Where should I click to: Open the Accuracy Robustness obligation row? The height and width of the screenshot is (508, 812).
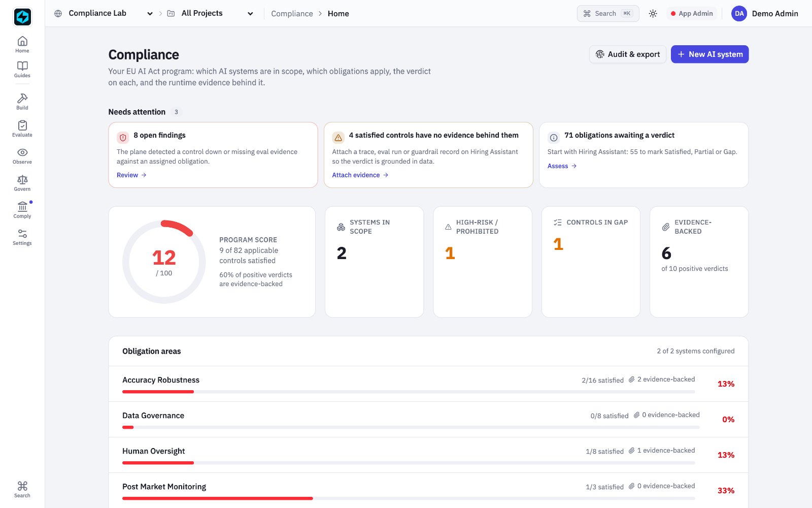(x=428, y=384)
